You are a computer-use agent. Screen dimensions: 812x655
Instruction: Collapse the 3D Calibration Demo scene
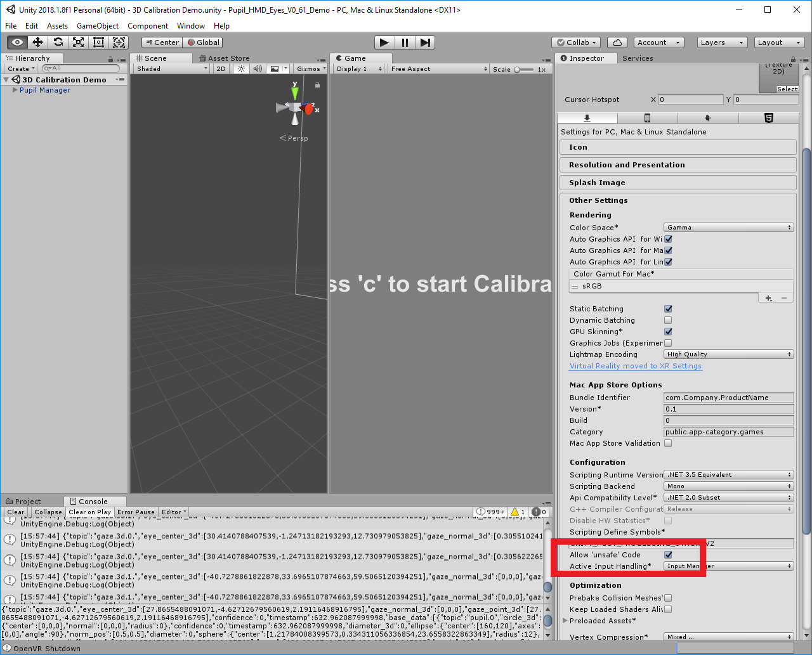point(6,80)
